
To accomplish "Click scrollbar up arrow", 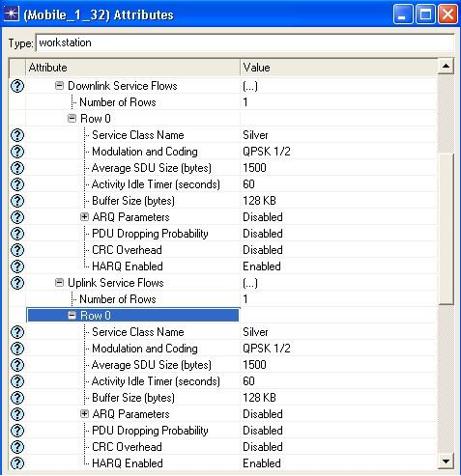I will tap(446, 67).
